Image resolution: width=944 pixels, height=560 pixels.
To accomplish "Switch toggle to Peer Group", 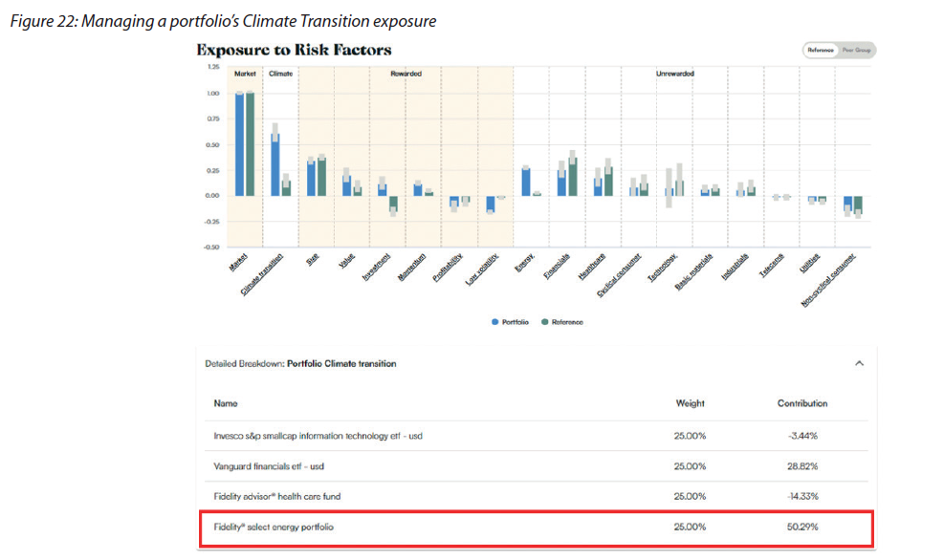I will pos(855,51).
